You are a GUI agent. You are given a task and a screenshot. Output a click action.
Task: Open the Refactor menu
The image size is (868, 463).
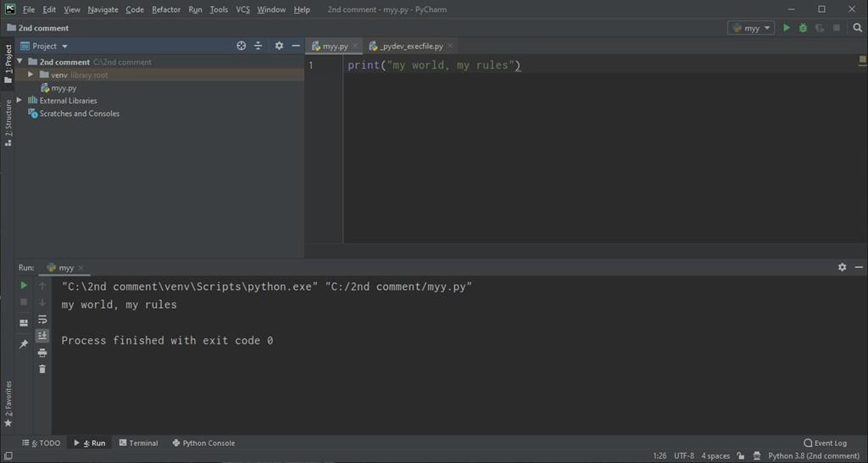click(x=166, y=9)
